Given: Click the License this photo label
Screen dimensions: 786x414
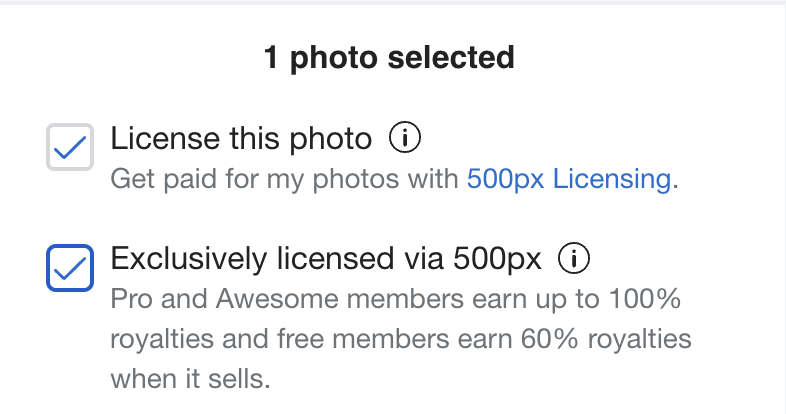Looking at the screenshot, I should coord(241,138).
